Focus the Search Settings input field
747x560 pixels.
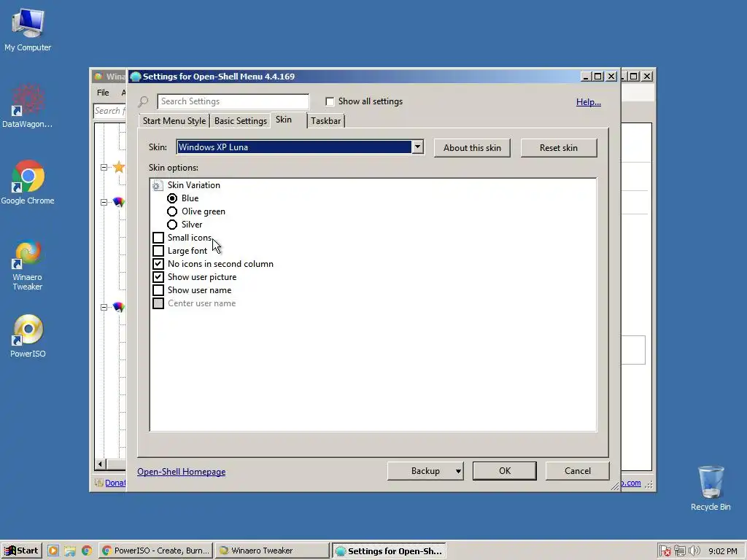tap(233, 101)
